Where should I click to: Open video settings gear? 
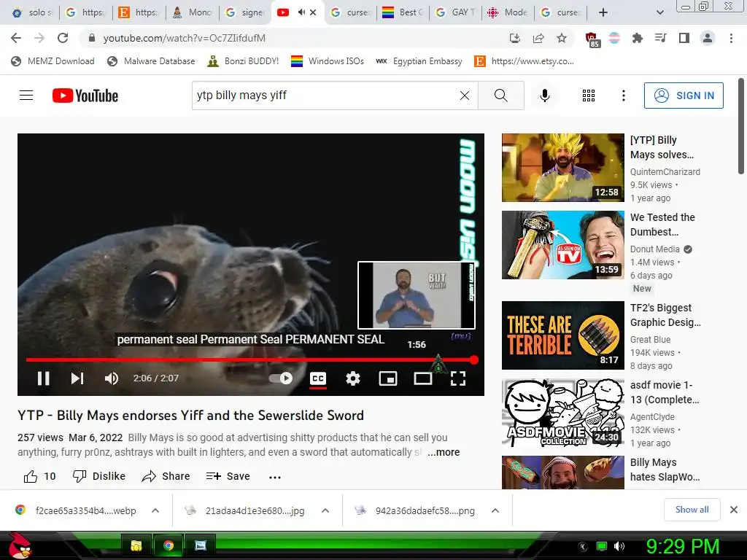click(x=353, y=378)
